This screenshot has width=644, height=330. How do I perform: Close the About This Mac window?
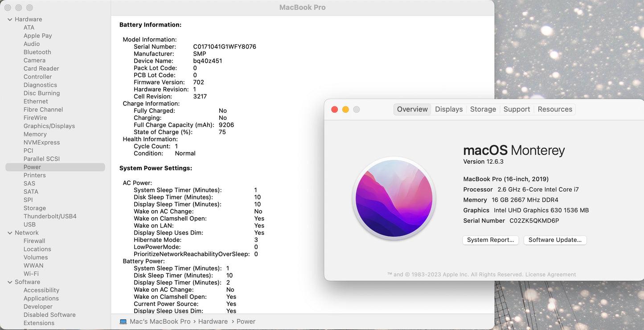coord(335,110)
